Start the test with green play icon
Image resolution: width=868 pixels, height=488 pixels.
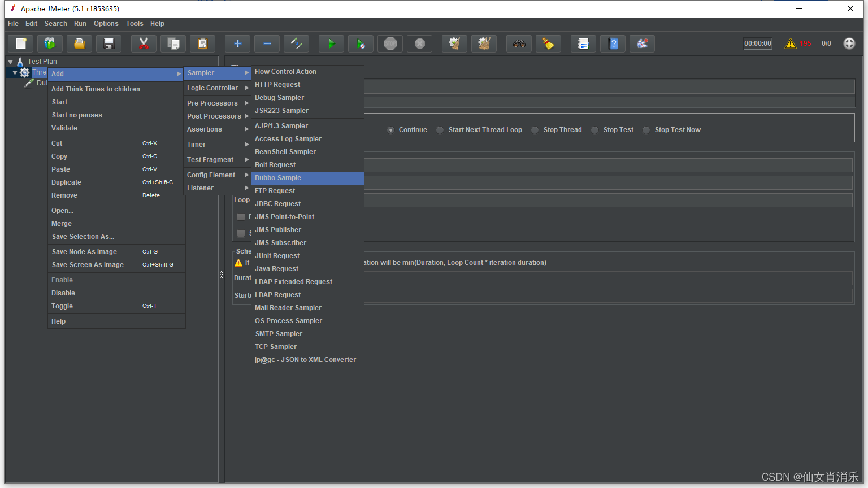coord(332,43)
